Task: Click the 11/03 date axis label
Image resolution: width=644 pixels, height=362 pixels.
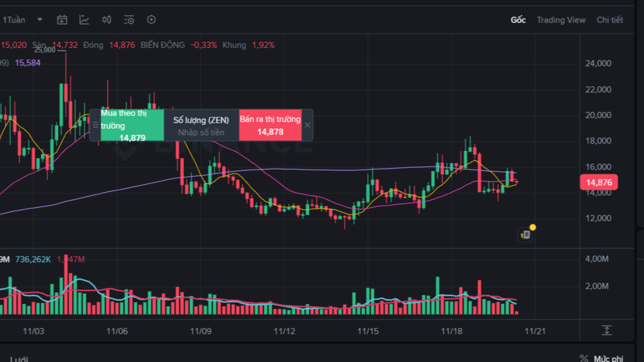Action: pyautogui.click(x=34, y=331)
